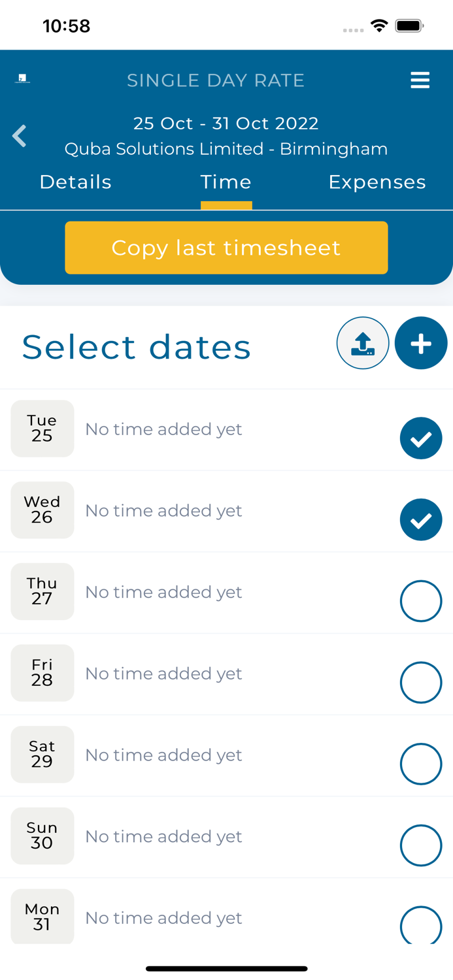The height and width of the screenshot is (980, 453).
Task: Switch to the Expenses tab
Action: click(x=377, y=182)
